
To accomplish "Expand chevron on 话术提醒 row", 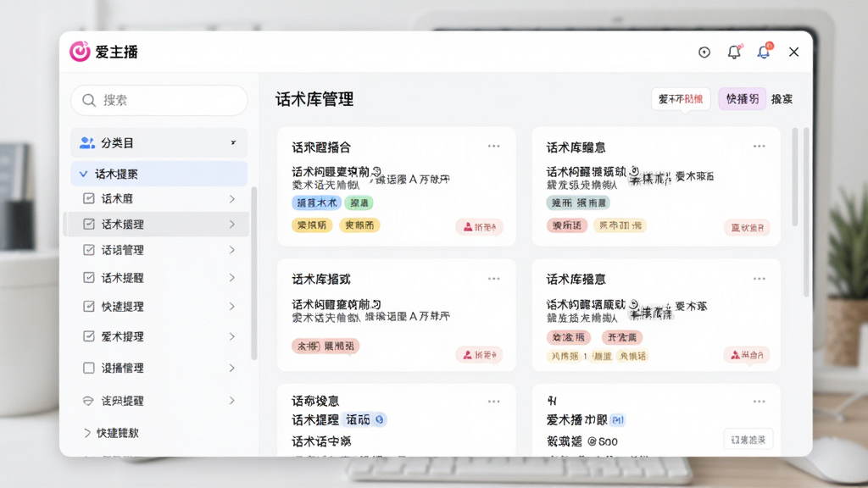I will (x=232, y=277).
